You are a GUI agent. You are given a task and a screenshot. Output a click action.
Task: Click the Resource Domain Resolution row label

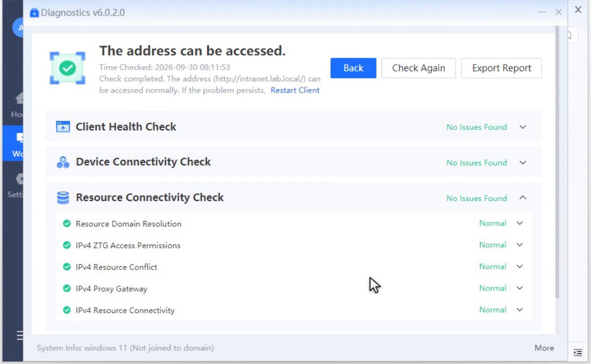[128, 224]
